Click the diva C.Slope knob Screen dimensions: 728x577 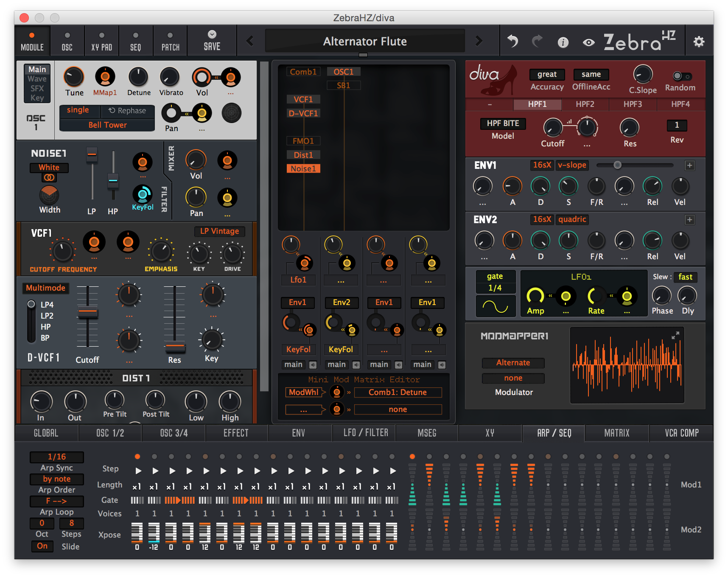643,75
